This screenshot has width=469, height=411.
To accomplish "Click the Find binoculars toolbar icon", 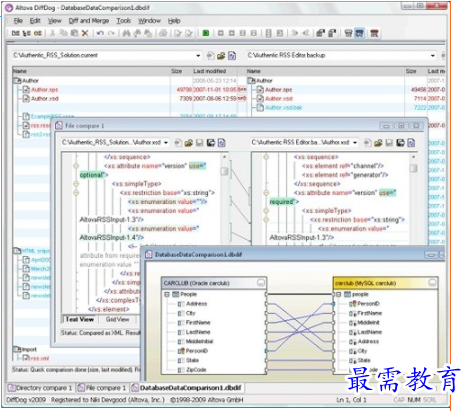I will (126, 33).
